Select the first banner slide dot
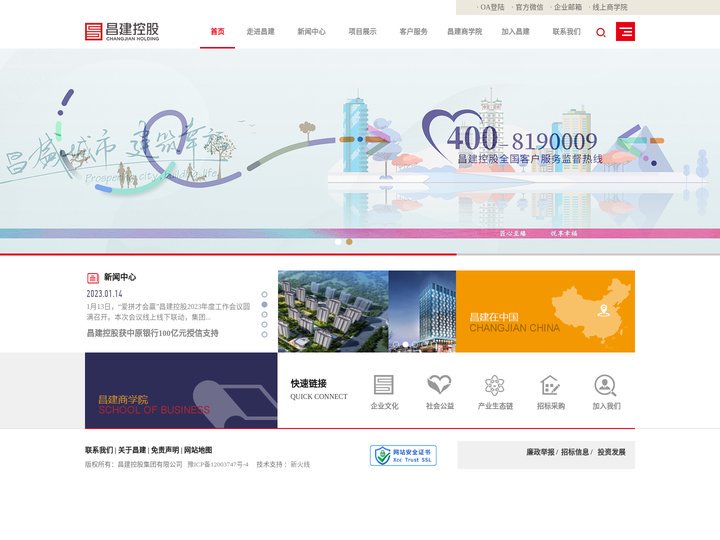720x540 pixels. pyautogui.click(x=338, y=242)
